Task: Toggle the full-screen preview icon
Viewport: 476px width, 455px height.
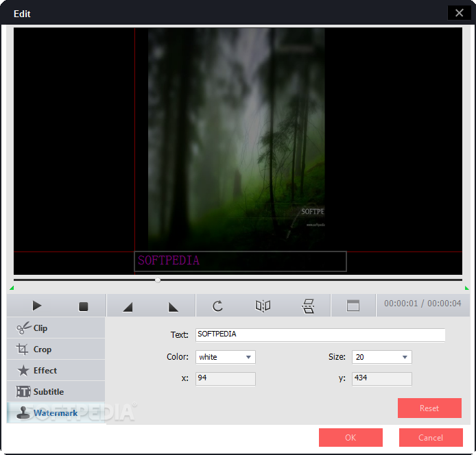Action: coord(353,306)
